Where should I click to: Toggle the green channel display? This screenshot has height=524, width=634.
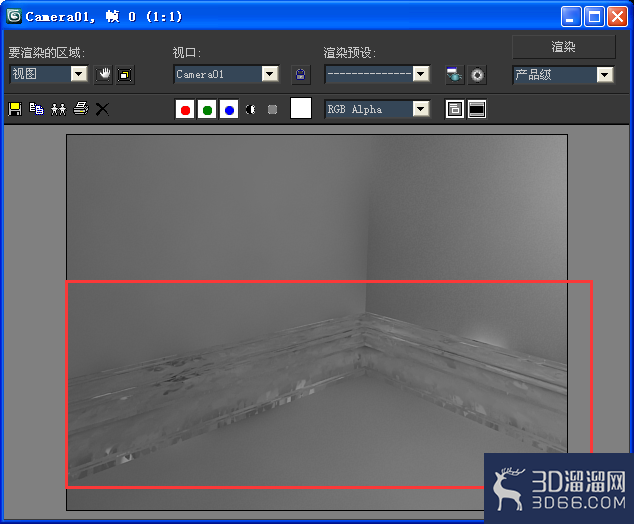(x=207, y=110)
